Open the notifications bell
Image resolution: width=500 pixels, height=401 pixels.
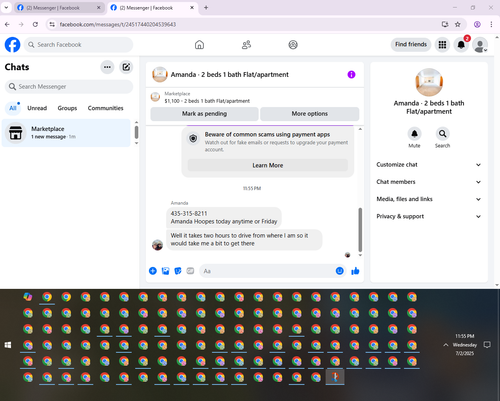[461, 45]
